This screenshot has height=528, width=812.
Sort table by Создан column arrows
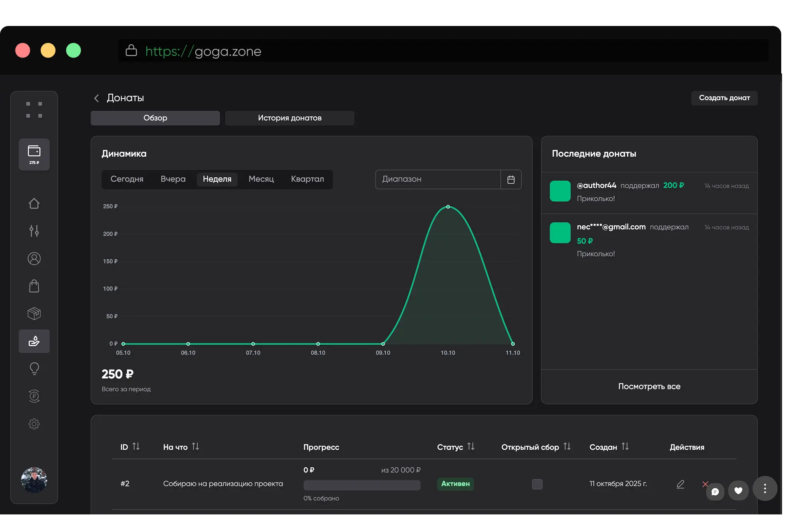[x=625, y=447]
